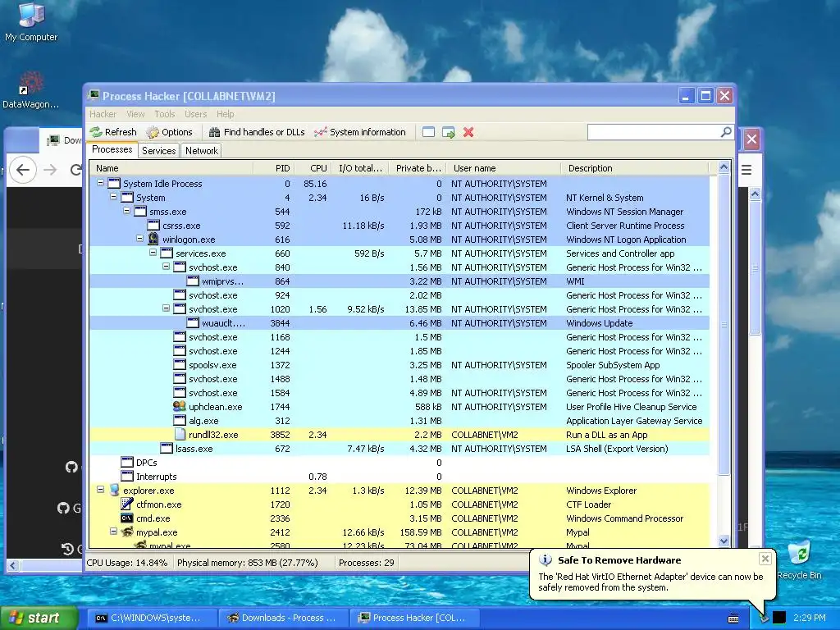The image size is (840, 630).
Task: Click the keyboard icon in the tray
Action: pyautogui.click(x=733, y=619)
